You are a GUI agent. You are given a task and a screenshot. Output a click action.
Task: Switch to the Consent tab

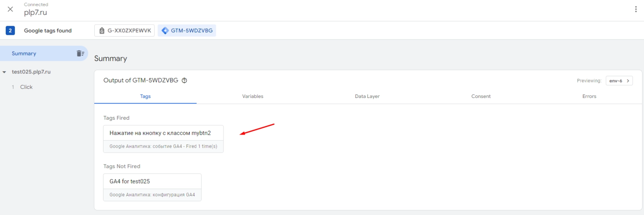[x=481, y=96]
